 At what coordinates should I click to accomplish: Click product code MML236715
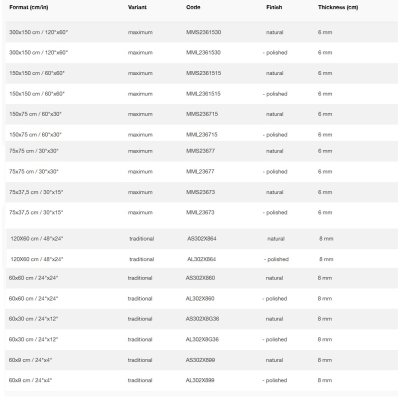point(201,135)
